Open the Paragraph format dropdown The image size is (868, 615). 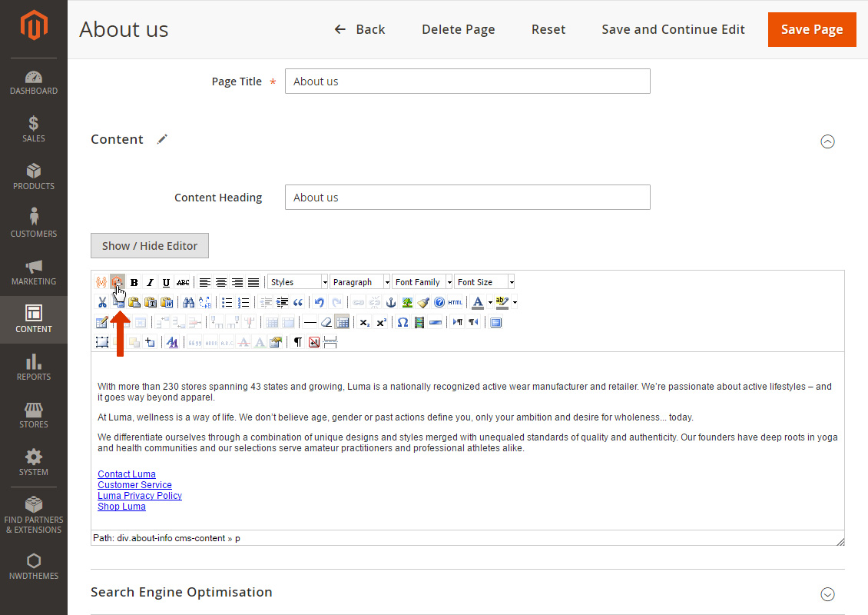click(360, 282)
